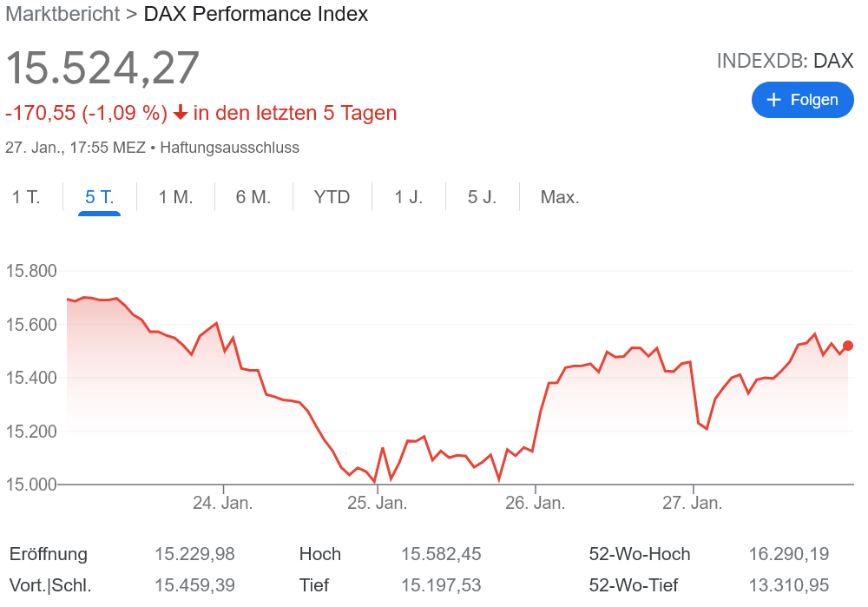Switch chart to the 1 M. range
Image resolution: width=868 pixels, height=607 pixels.
(x=175, y=197)
